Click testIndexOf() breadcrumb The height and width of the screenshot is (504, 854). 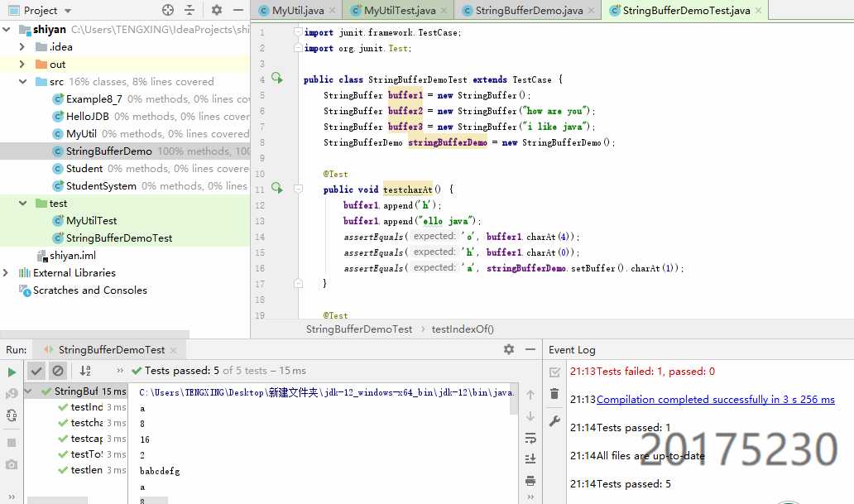coord(463,329)
